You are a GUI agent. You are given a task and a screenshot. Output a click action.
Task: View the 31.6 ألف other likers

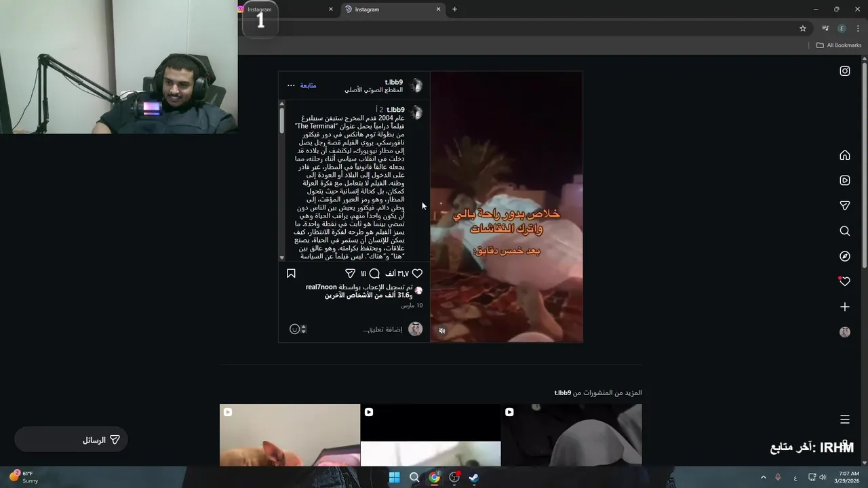coord(368,295)
